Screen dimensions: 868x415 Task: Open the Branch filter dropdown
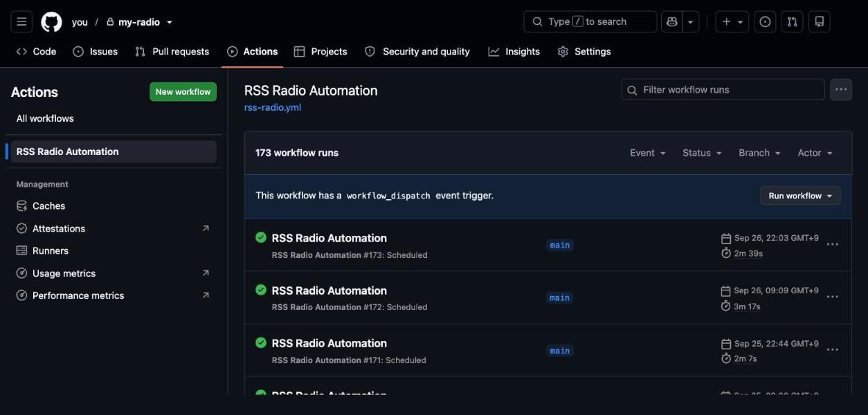pyautogui.click(x=759, y=153)
